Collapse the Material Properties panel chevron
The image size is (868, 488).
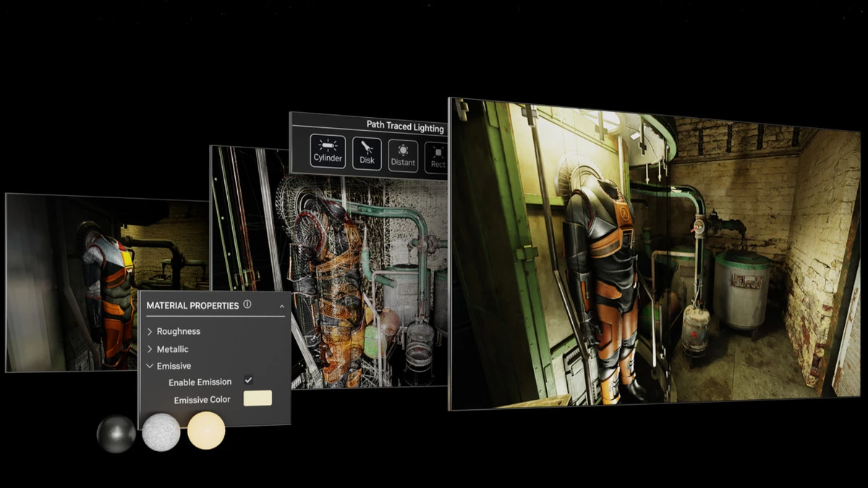click(x=281, y=307)
